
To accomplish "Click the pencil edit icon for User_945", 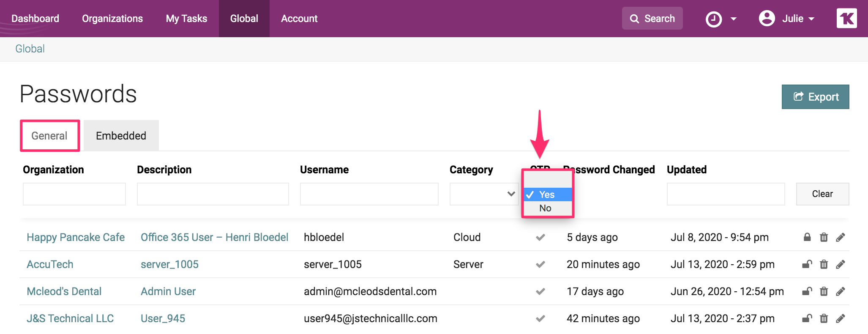I will 840,318.
